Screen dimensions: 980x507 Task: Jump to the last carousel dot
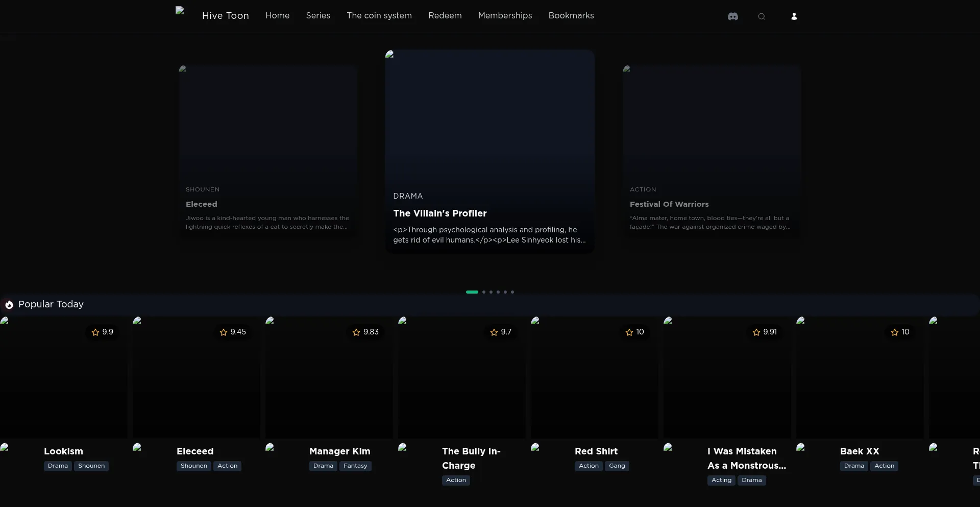(512, 292)
